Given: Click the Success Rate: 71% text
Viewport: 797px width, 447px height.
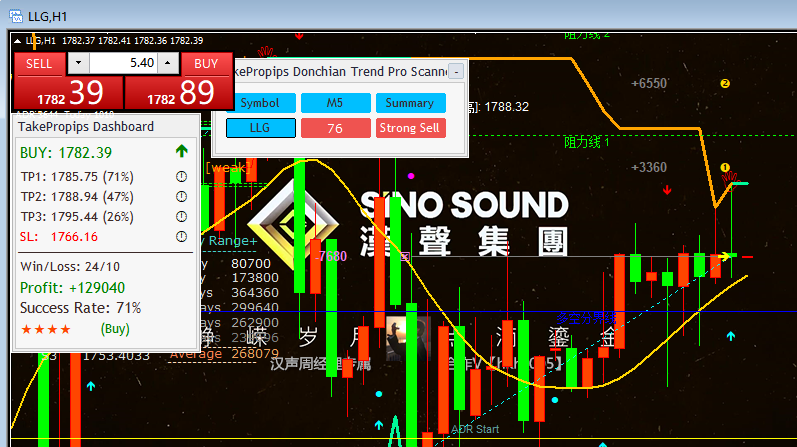Looking at the screenshot, I should tap(80, 308).
